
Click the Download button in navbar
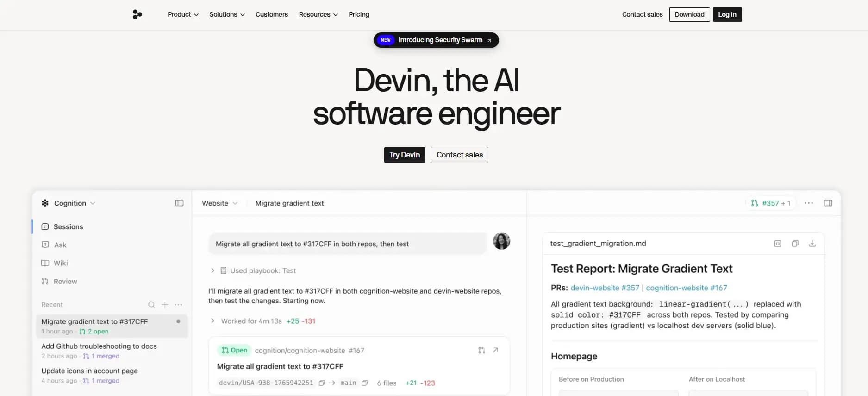pos(689,14)
